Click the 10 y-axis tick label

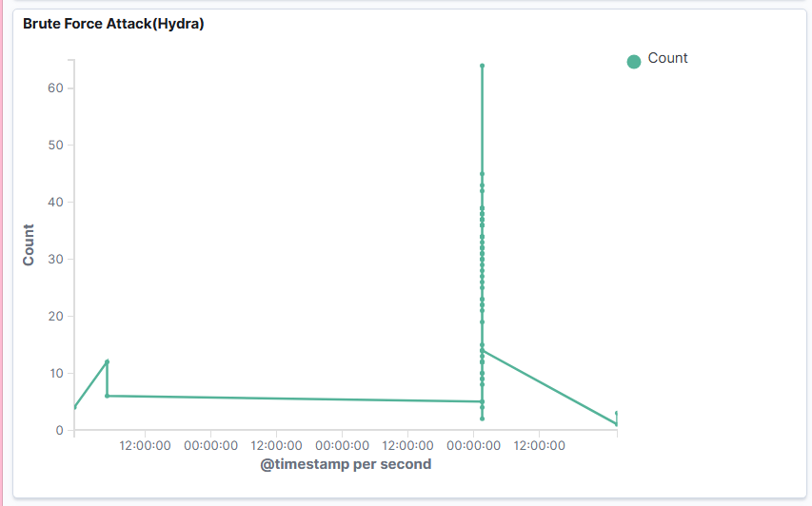click(x=56, y=373)
